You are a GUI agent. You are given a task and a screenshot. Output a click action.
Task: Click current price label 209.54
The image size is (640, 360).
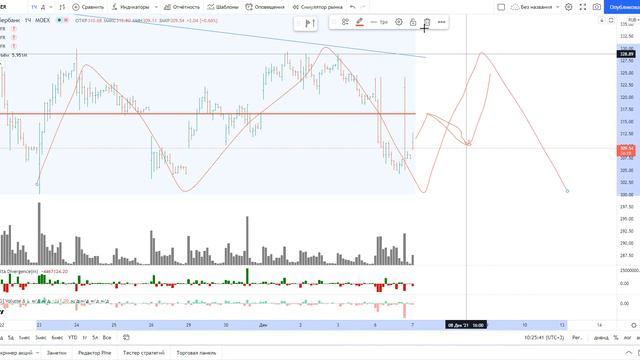pyautogui.click(x=626, y=150)
